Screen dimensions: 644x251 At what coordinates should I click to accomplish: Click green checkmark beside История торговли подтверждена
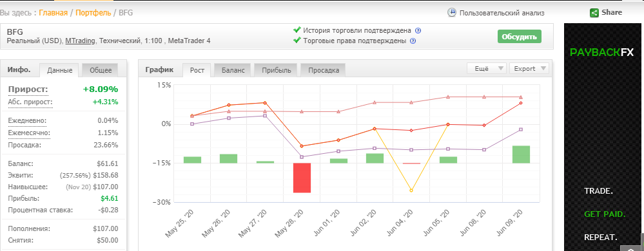point(297,30)
